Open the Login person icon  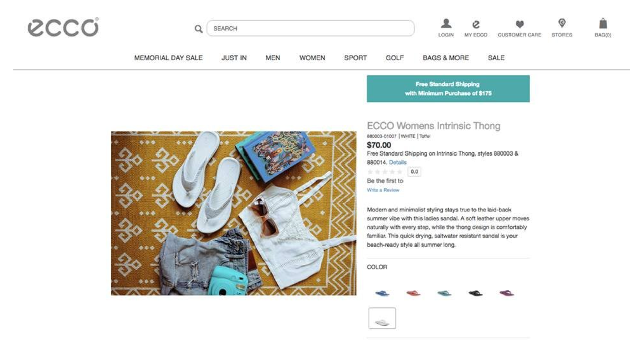click(446, 24)
